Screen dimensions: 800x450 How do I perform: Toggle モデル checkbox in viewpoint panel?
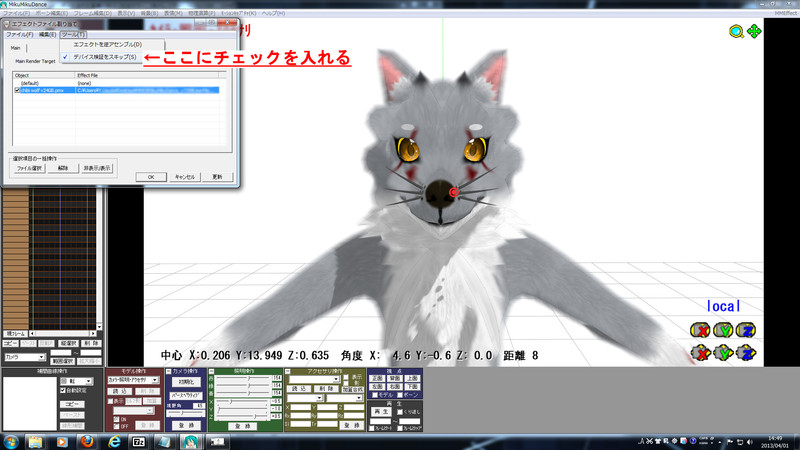pyautogui.click(x=374, y=395)
